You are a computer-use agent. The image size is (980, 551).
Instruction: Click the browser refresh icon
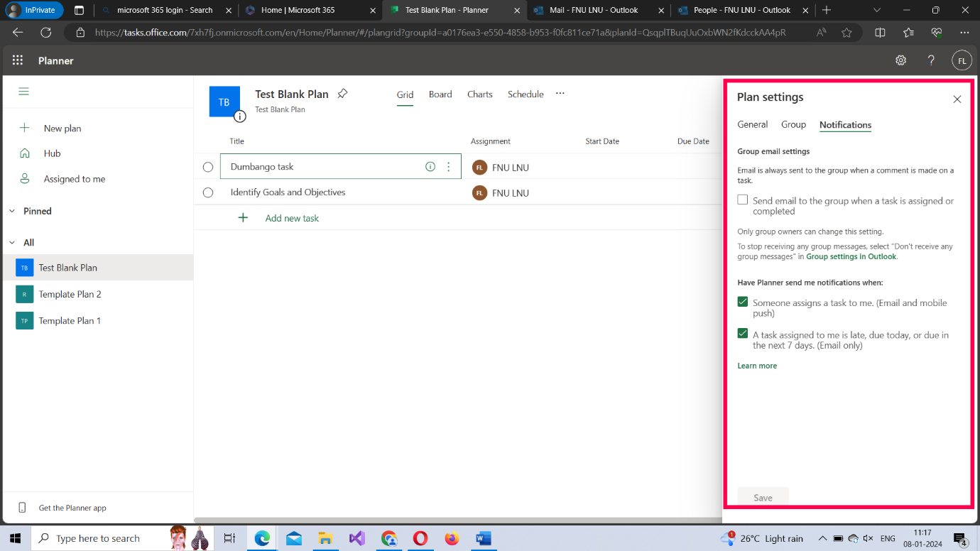click(46, 33)
